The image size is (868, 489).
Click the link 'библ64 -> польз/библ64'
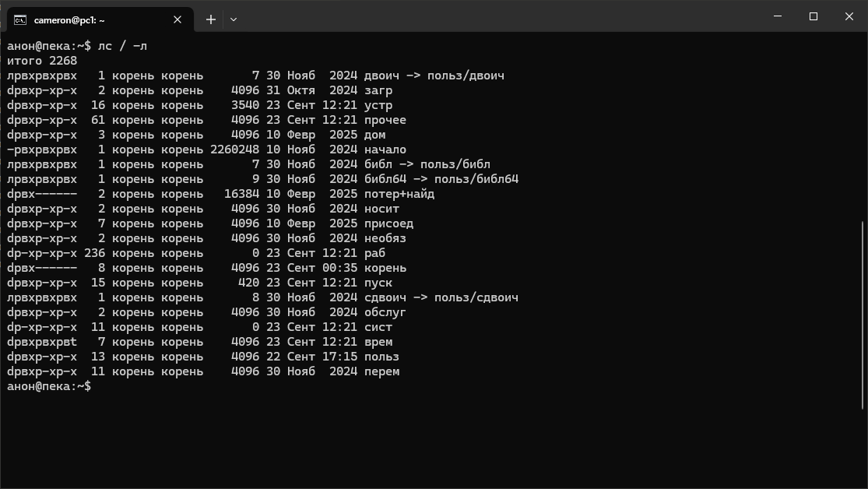pyautogui.click(x=441, y=179)
